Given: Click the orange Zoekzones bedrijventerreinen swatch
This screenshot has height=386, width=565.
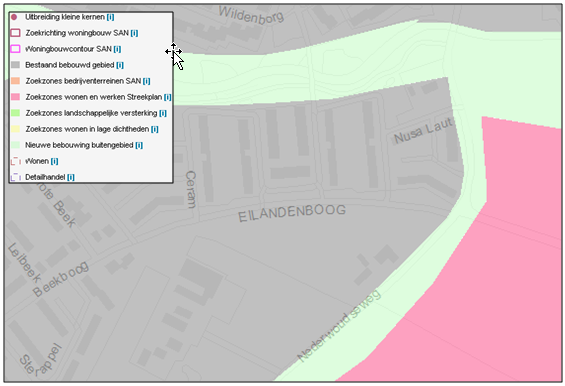Looking at the screenshot, I should pyautogui.click(x=15, y=81).
